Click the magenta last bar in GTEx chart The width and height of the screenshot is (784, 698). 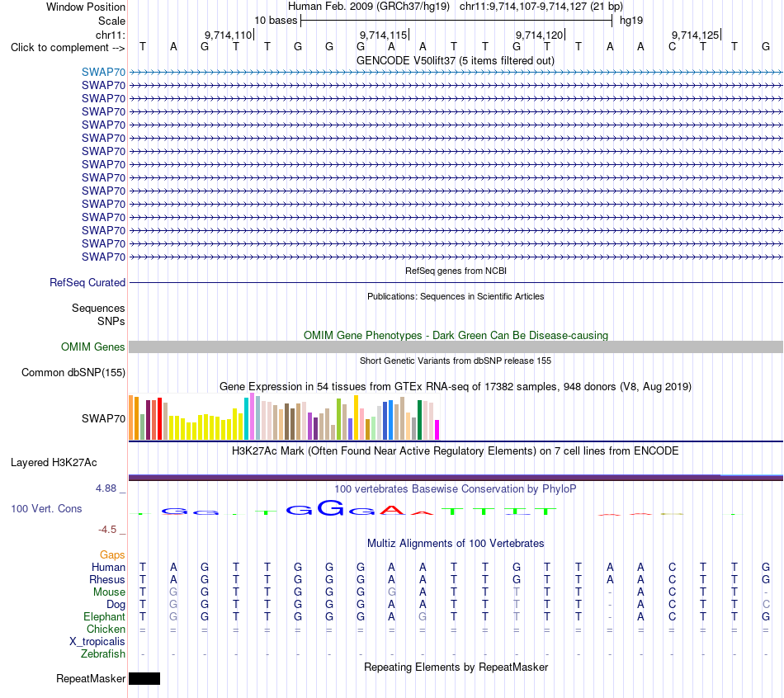[437, 430]
